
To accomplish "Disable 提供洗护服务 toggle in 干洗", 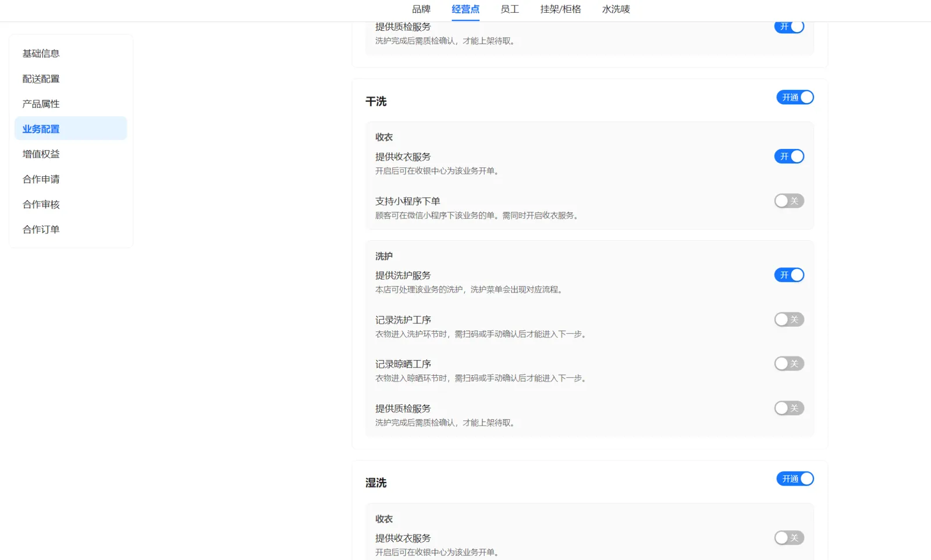I will (x=789, y=275).
